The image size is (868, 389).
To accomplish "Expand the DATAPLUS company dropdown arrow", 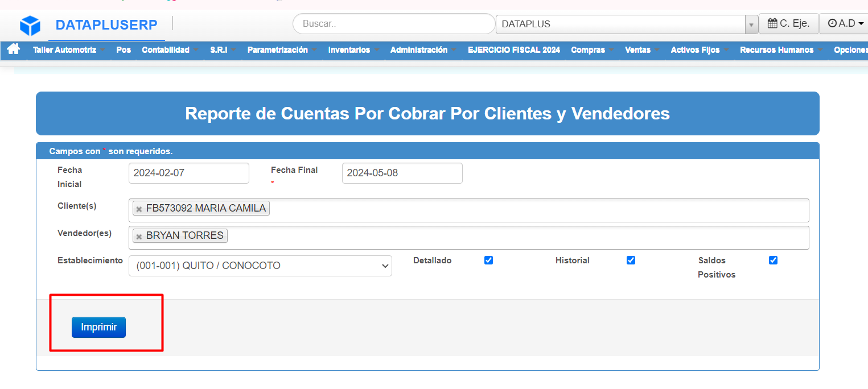I will coord(751,25).
